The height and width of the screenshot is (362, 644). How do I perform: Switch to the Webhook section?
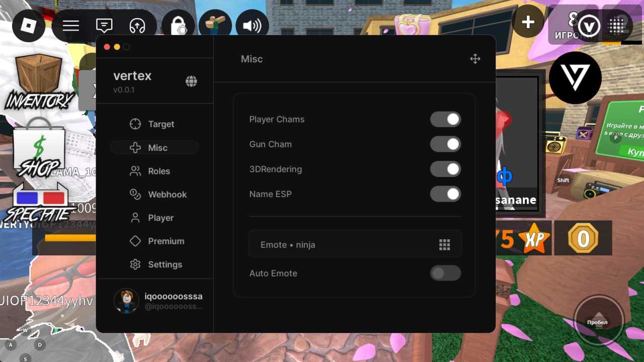[x=154, y=195]
